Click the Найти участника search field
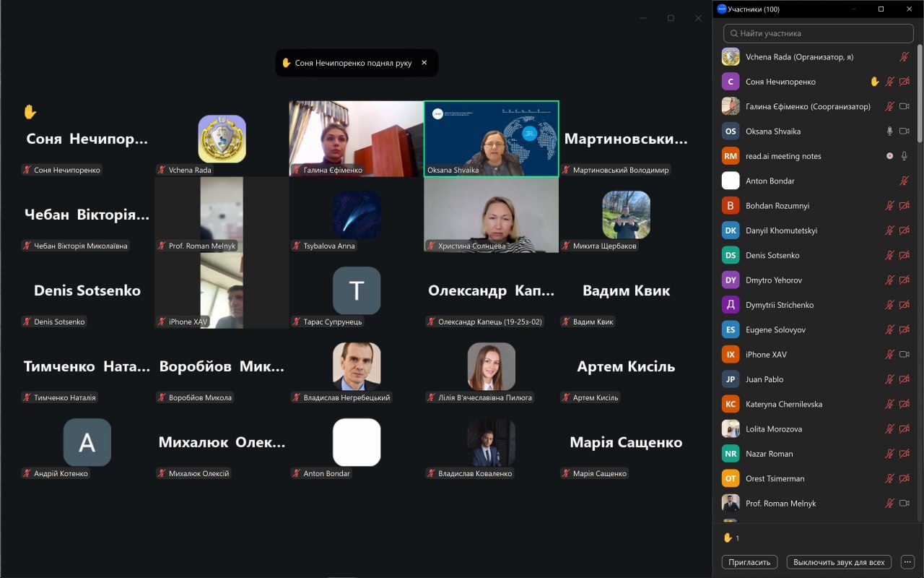Screen dimensions: 924x578 click(x=819, y=33)
